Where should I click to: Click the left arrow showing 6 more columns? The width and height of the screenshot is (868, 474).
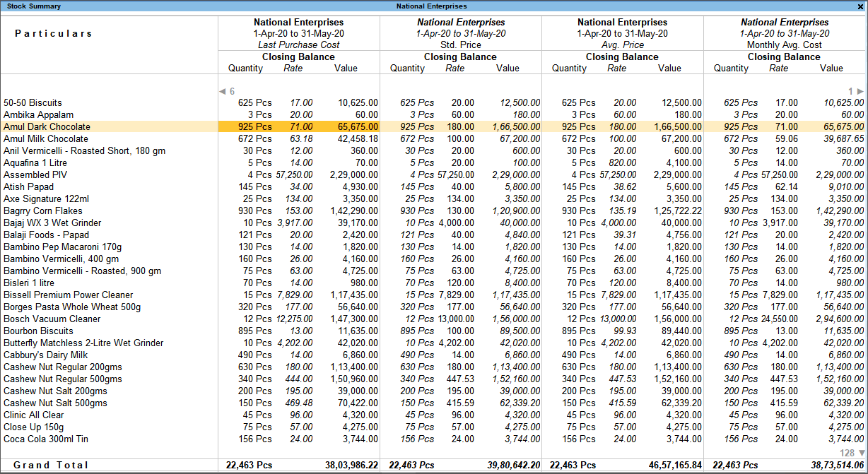(x=227, y=91)
